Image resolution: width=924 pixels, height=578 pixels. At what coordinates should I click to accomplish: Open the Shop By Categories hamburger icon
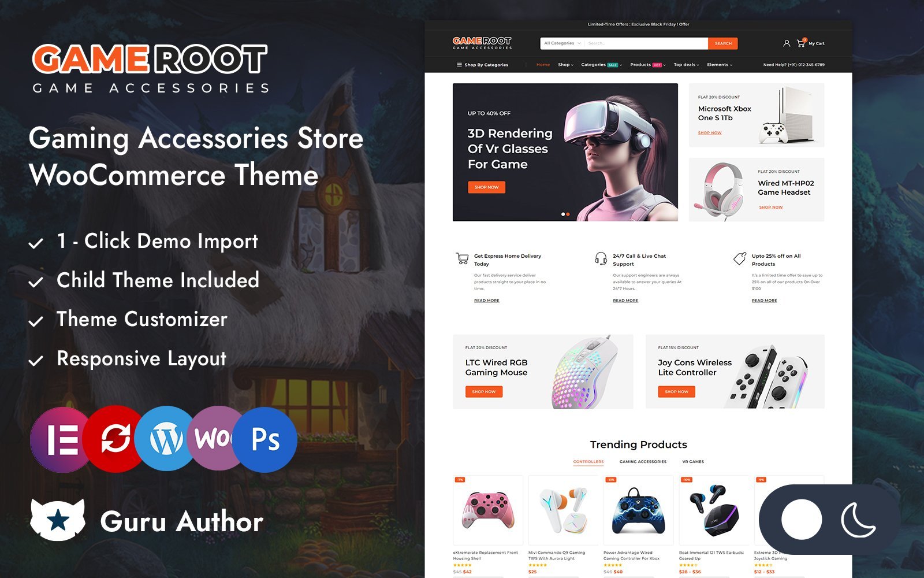[459, 65]
